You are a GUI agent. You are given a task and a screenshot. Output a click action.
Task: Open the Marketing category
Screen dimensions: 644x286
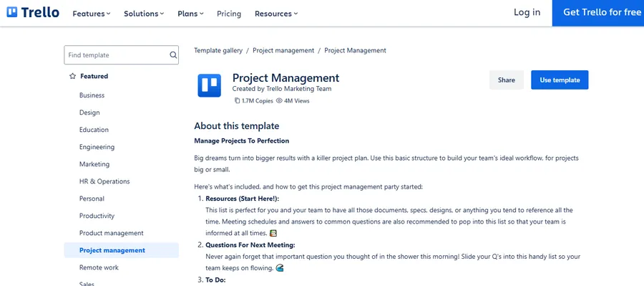[94, 164]
